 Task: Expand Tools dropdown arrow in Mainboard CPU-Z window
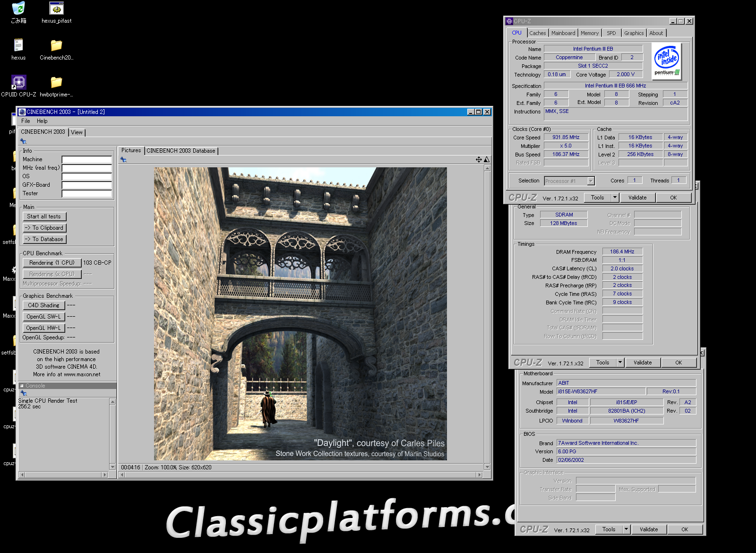click(x=627, y=529)
